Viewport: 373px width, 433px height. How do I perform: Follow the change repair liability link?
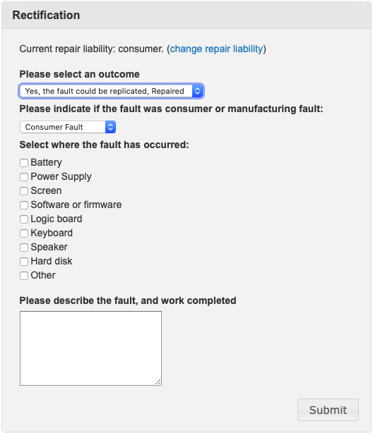217,49
